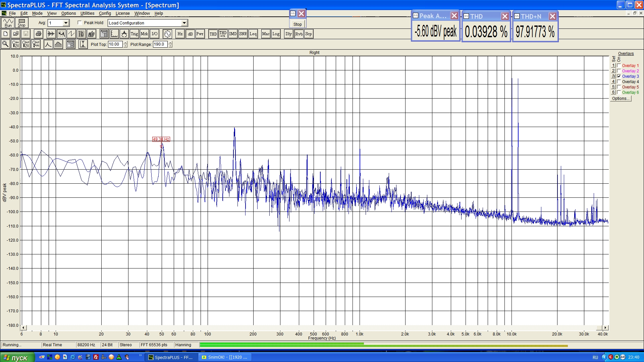Uncheck the Overlay 3 checkbox
This screenshot has height=362, width=644.
[x=619, y=76]
